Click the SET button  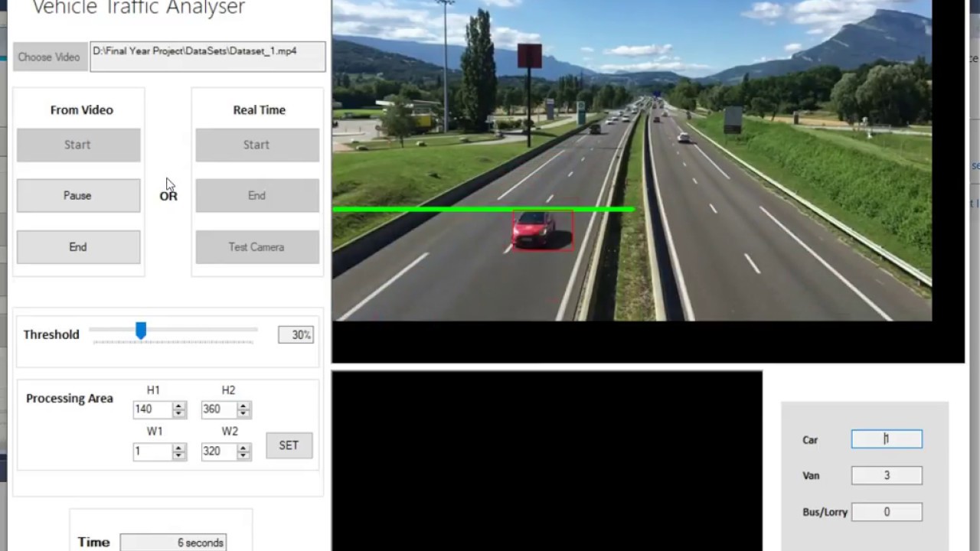click(x=289, y=445)
